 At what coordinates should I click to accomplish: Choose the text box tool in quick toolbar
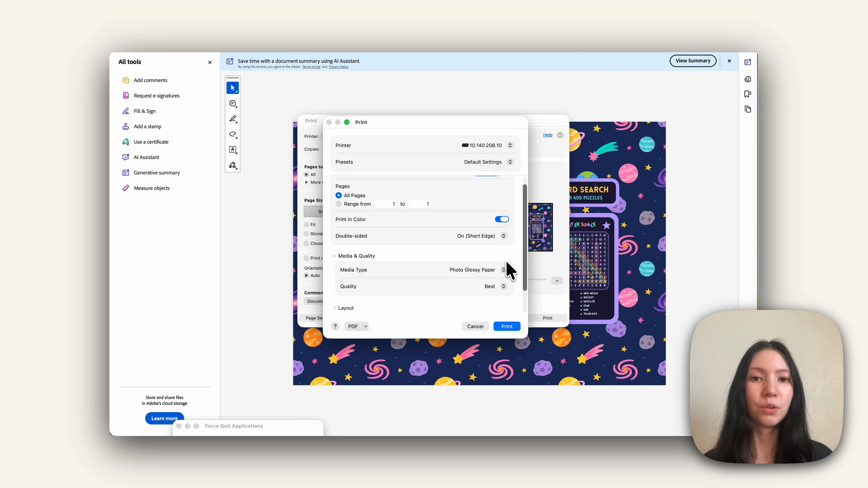pyautogui.click(x=233, y=150)
